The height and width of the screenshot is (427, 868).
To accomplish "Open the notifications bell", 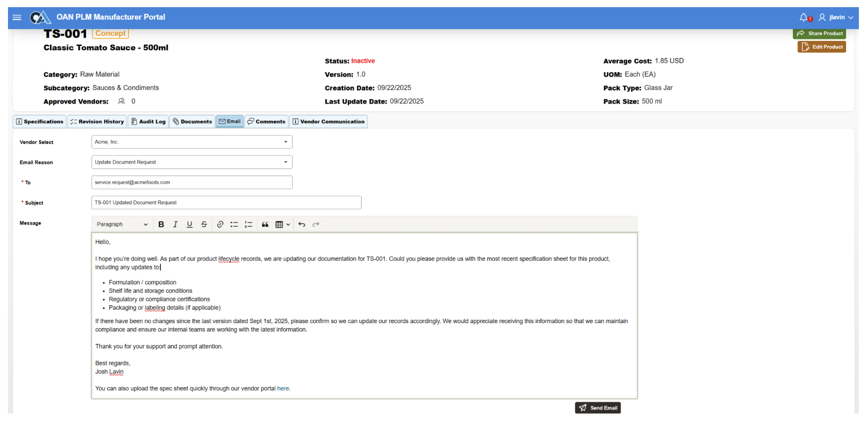I will point(804,17).
